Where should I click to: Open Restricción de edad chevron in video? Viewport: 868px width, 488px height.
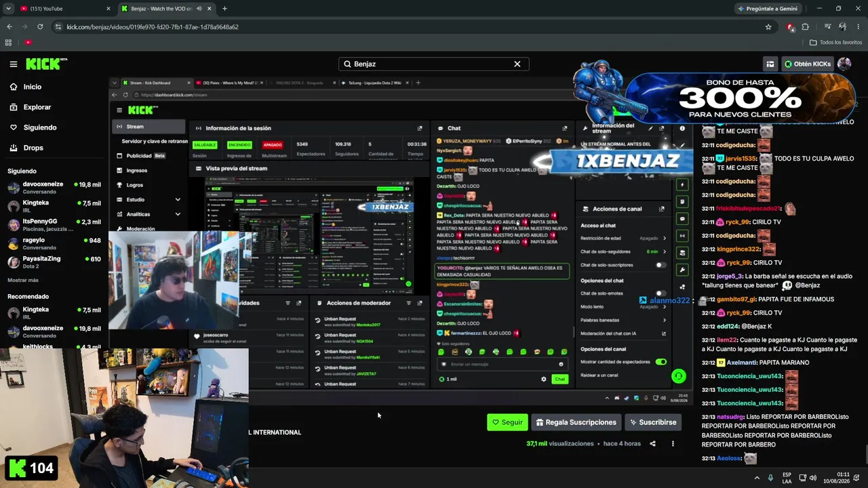point(665,239)
